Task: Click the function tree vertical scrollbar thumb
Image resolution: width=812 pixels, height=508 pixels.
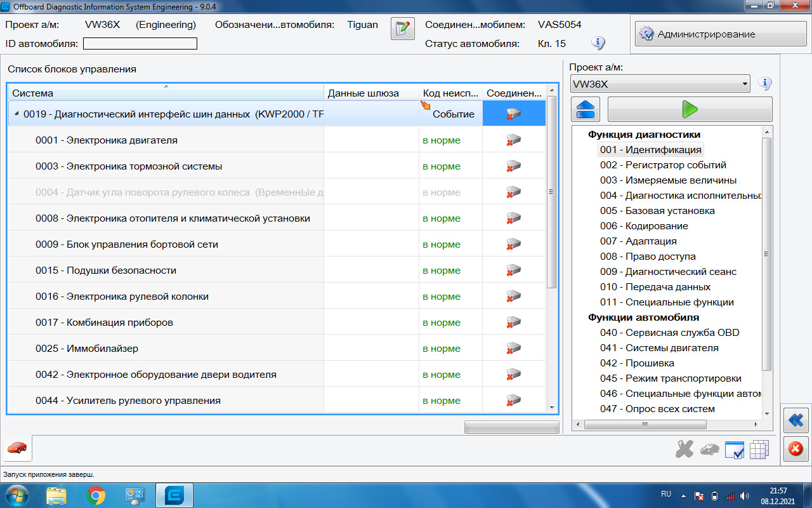Action: tap(766, 254)
